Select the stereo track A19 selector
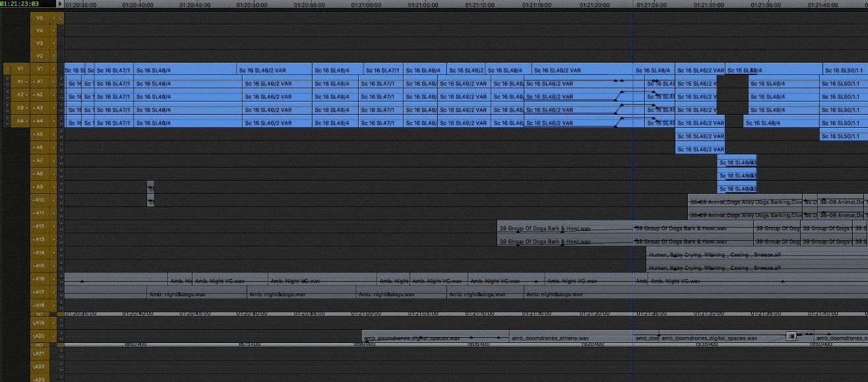The width and height of the screenshot is (868, 382). [x=40, y=323]
